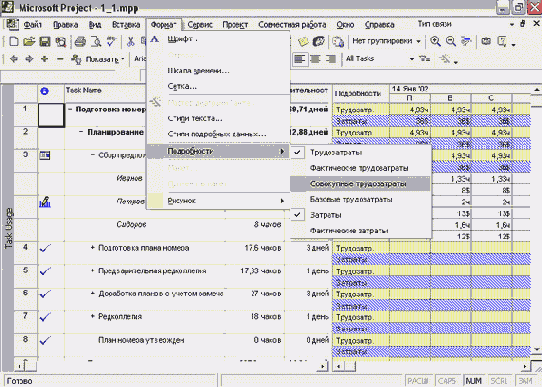Viewport: 542px width, 387px height.
Task: Open the Файл menu
Action: (x=32, y=25)
